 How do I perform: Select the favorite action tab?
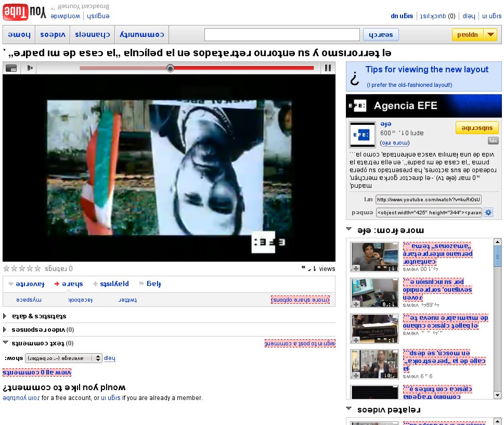[27, 284]
